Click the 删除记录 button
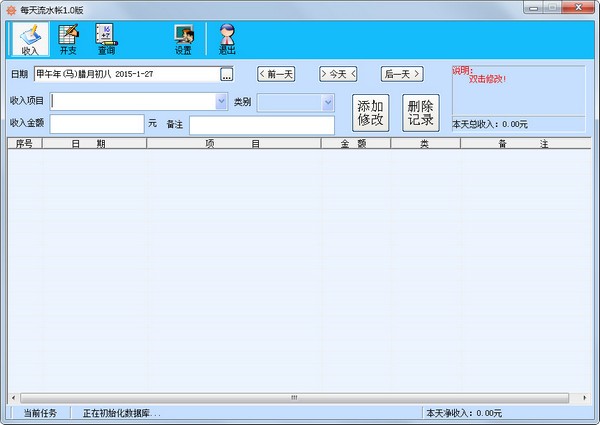 coord(421,113)
